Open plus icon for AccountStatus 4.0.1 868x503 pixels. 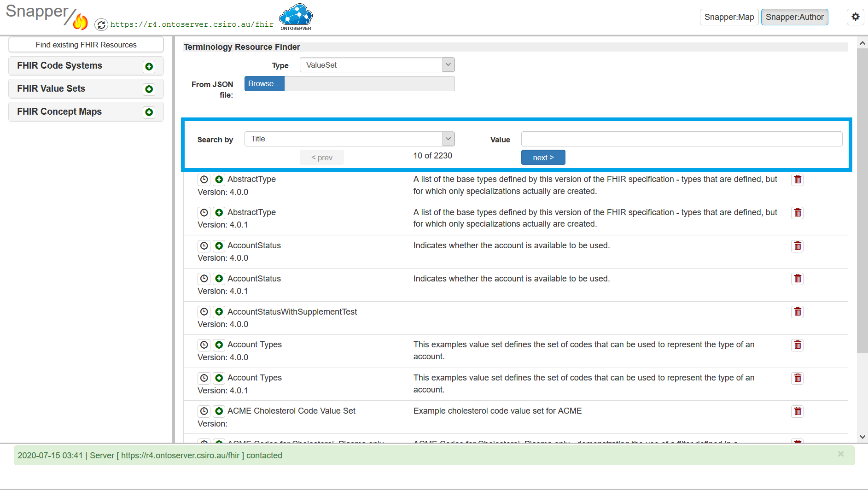[x=219, y=279]
